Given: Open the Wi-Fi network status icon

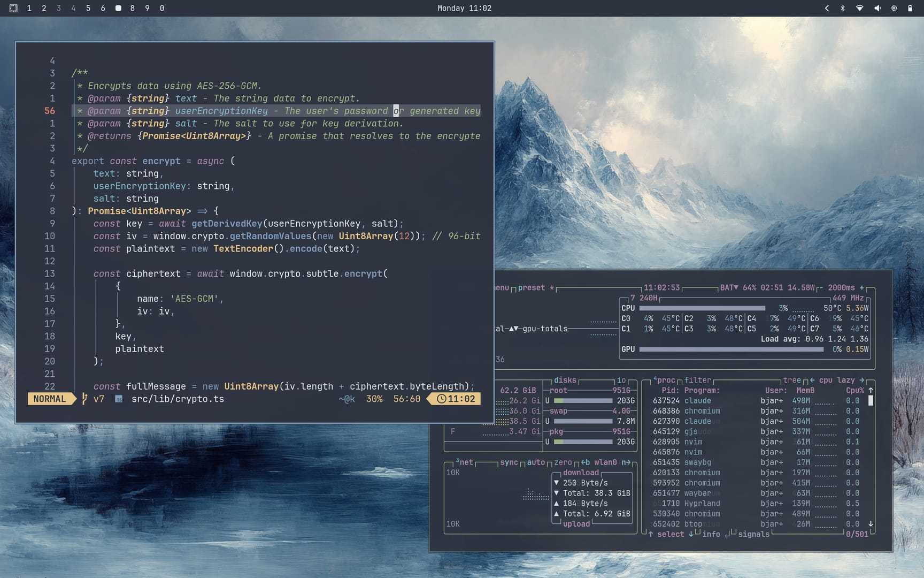Looking at the screenshot, I should click(860, 8).
